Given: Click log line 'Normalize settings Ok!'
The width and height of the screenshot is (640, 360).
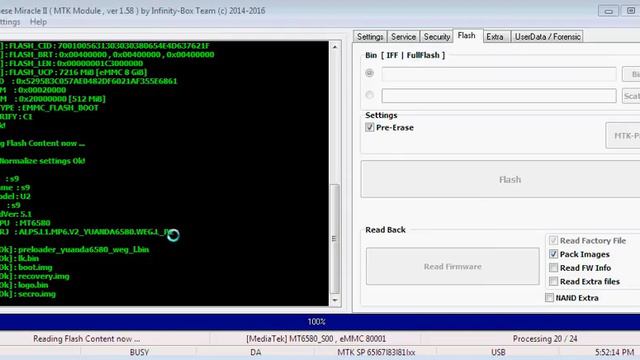Looking at the screenshot, I should coord(42,161).
